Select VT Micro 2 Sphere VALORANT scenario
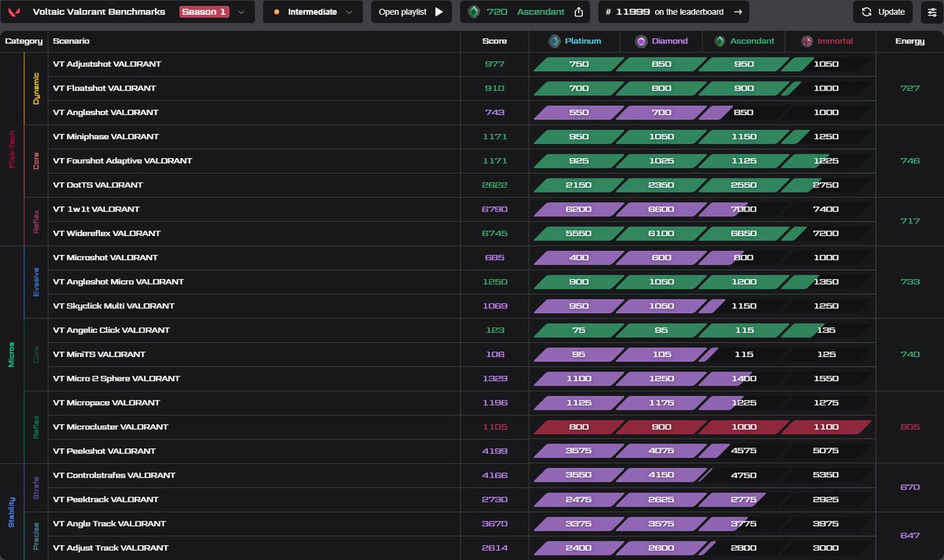The image size is (944, 560). (x=116, y=378)
